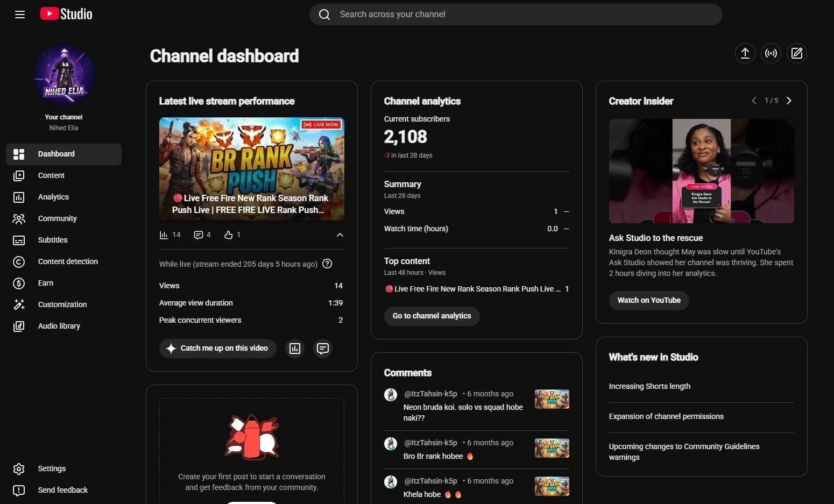Open thumbnail next to 'Neon bruda koi' comment
This screenshot has height=504, width=834.
point(552,399)
